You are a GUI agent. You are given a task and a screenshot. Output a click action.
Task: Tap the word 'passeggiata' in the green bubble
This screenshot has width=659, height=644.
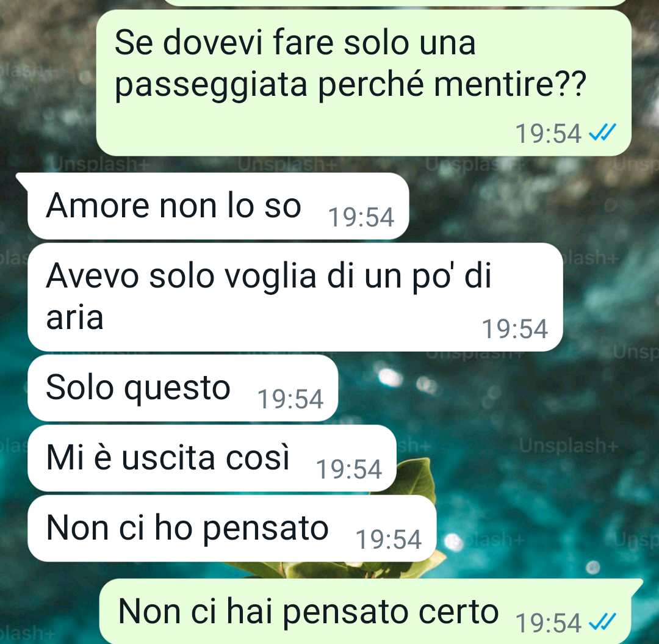tap(211, 85)
